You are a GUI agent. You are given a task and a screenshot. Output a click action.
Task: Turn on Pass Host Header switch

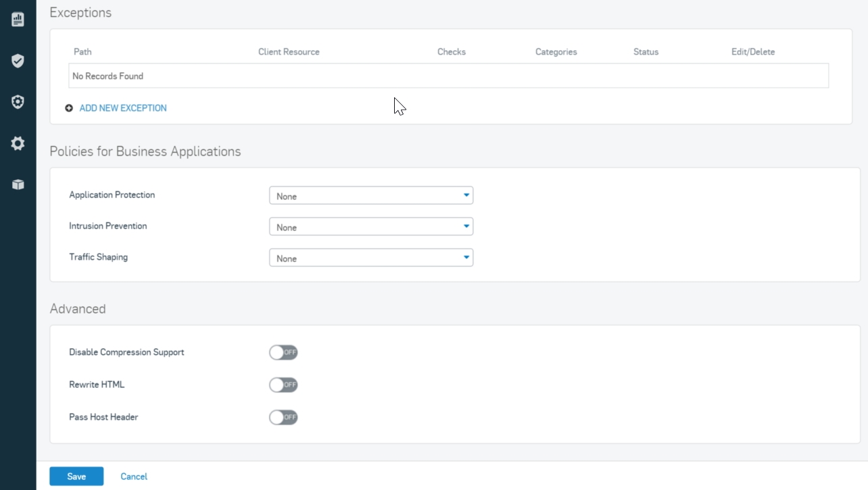point(283,417)
